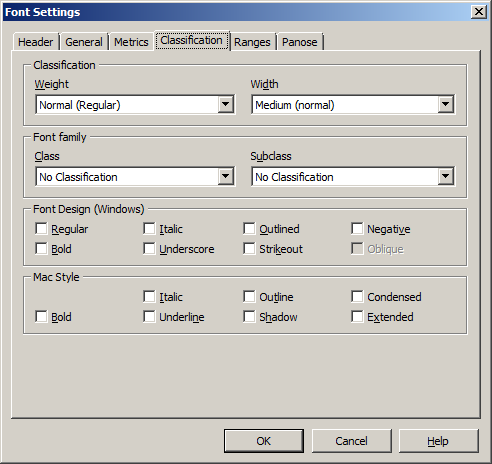Check Italic under Mac Style
The image size is (492, 464).
coord(149,297)
